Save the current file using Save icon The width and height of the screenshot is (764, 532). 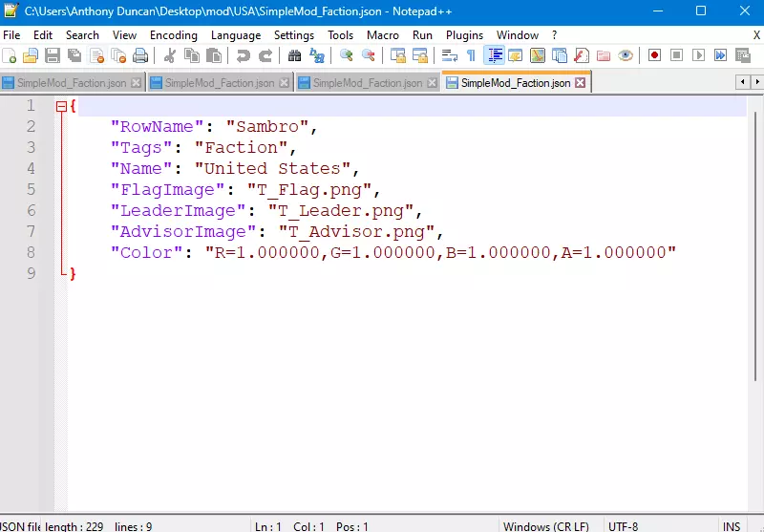pos(53,56)
